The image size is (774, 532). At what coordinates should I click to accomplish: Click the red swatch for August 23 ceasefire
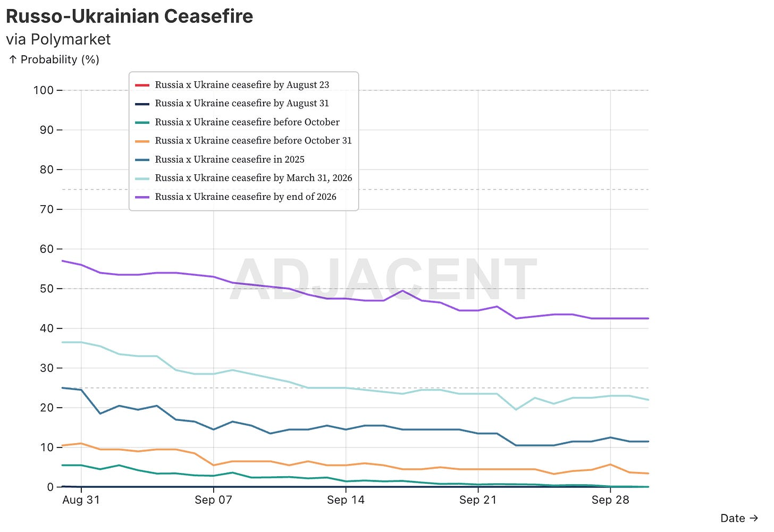point(142,85)
